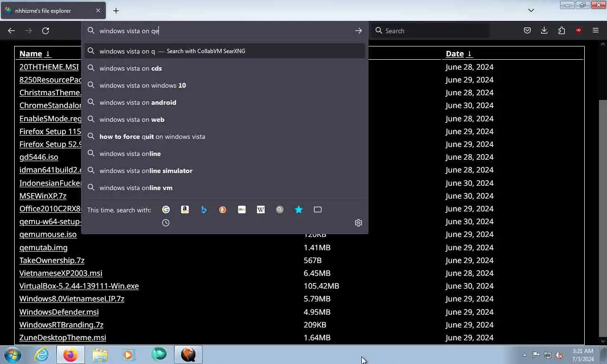Pick suggestion 'windows vista online'
The image size is (607, 364).
click(x=225, y=154)
